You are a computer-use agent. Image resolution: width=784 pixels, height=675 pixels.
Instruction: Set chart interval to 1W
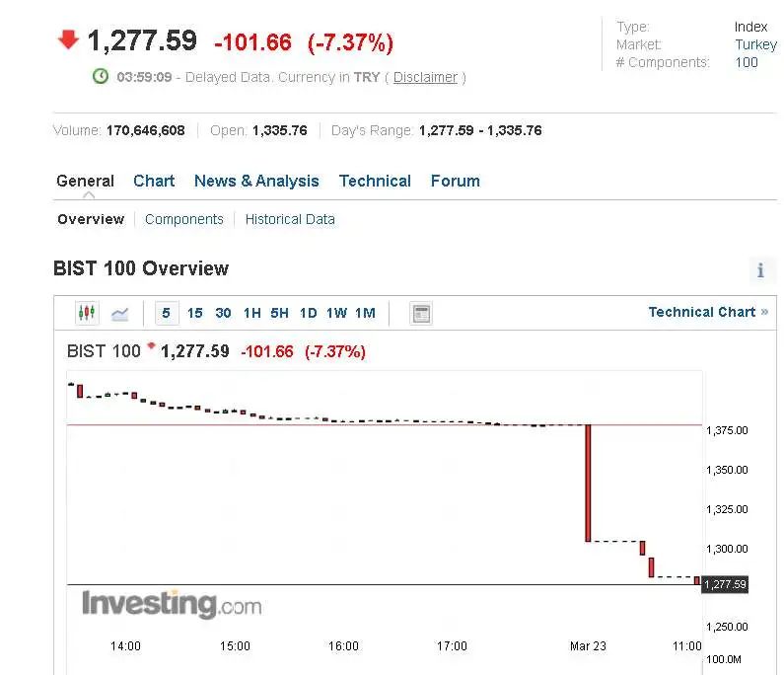pos(336,313)
